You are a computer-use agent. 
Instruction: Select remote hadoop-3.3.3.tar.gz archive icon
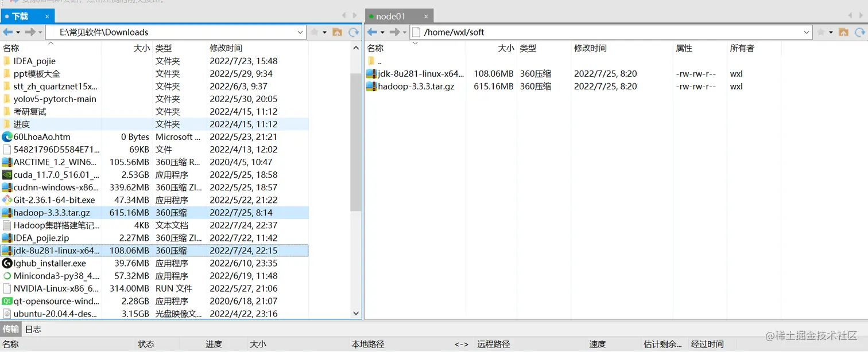click(371, 86)
